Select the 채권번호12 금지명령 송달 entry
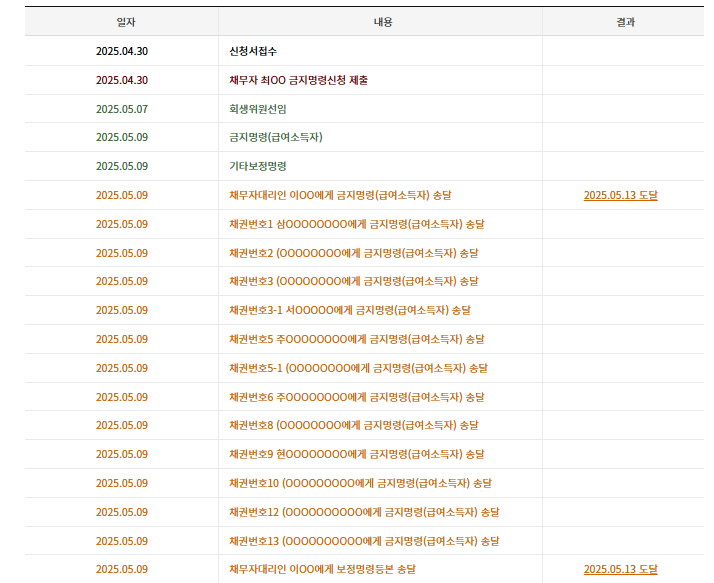 [x=364, y=512]
